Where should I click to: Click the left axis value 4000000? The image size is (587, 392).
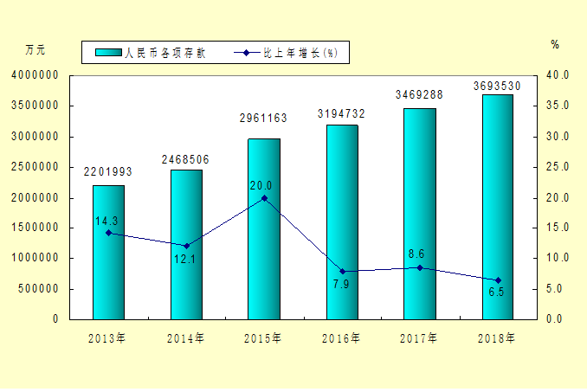[x=35, y=75]
